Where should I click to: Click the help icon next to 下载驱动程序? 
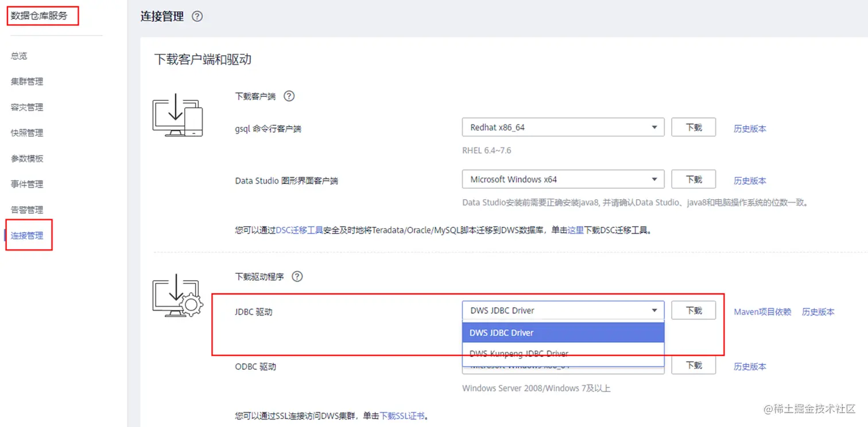297,276
